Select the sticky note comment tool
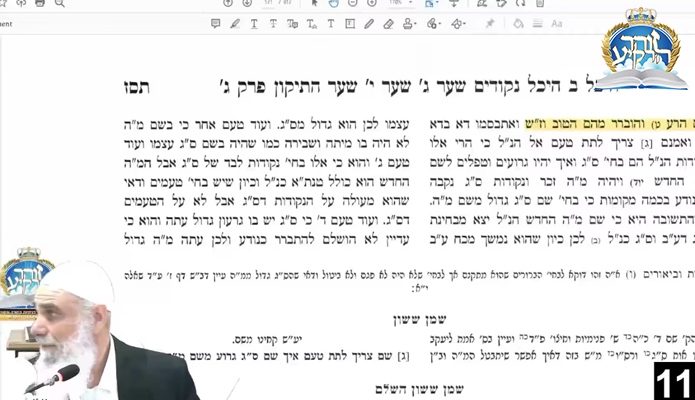The height and width of the screenshot is (400, 695). [x=215, y=24]
